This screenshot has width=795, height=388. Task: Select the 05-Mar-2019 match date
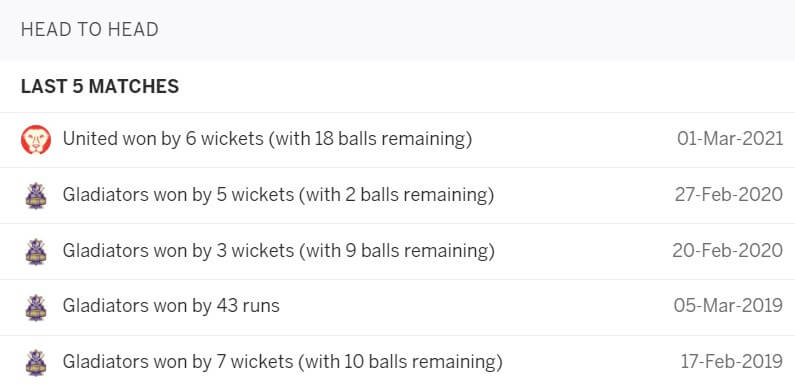(x=728, y=306)
